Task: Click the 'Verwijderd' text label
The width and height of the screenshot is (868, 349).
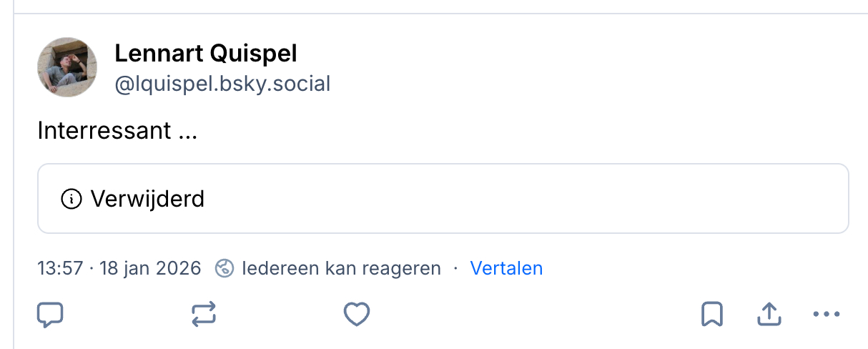Action: [147, 199]
